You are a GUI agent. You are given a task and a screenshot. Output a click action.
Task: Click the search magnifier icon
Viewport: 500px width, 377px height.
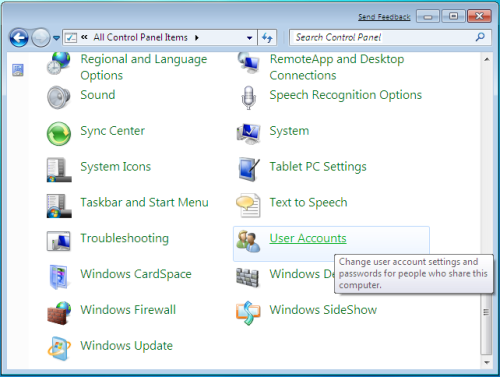click(480, 37)
